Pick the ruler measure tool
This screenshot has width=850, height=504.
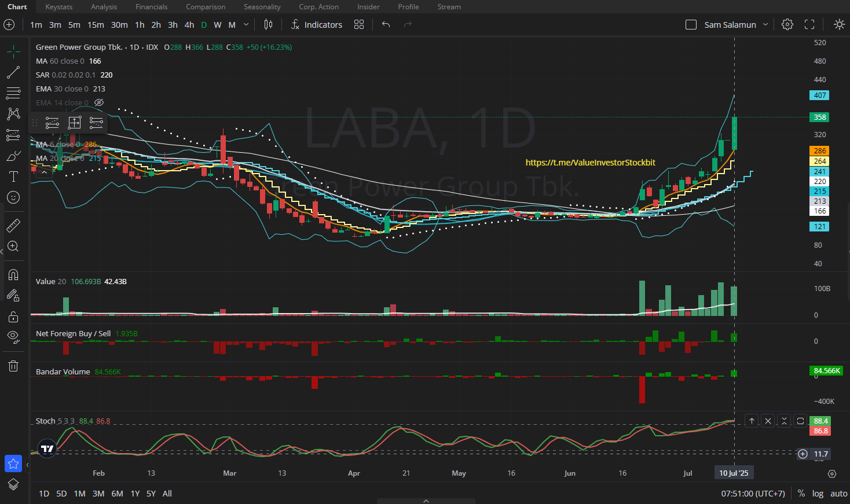[x=13, y=226]
